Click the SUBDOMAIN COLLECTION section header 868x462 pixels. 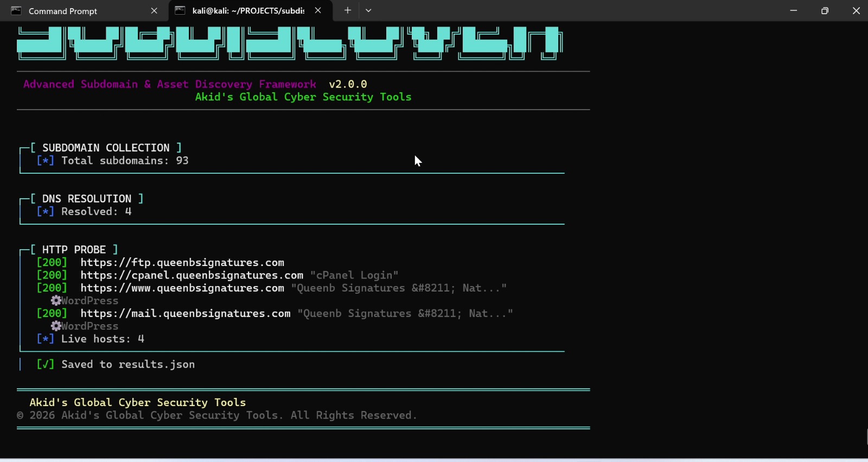(106, 148)
